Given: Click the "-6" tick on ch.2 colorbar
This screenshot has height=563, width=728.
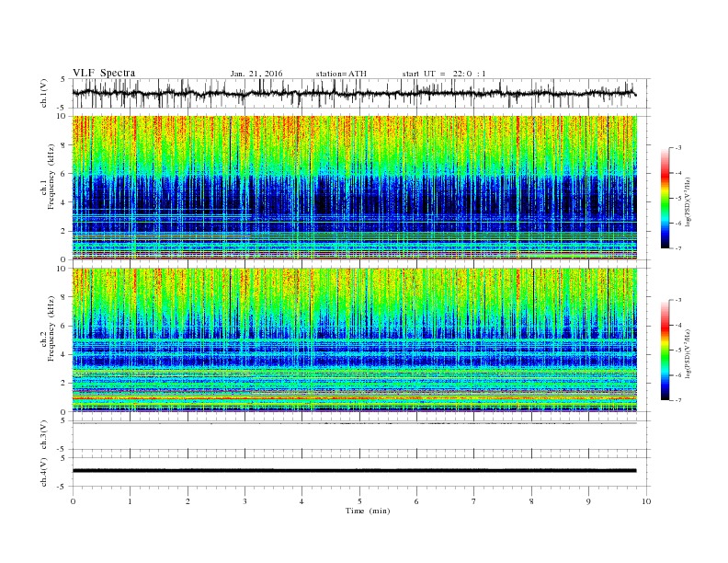Looking at the screenshot, I should click(678, 375).
